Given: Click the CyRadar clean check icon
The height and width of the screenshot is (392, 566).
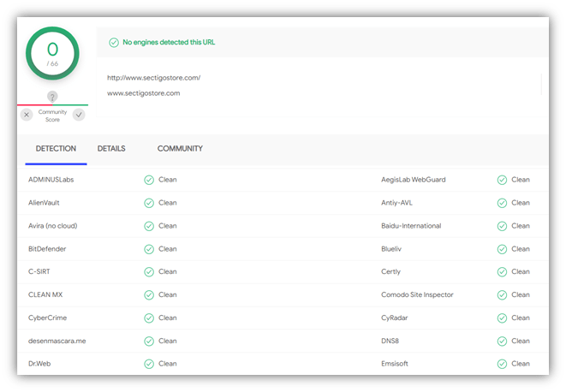Looking at the screenshot, I should (502, 318).
